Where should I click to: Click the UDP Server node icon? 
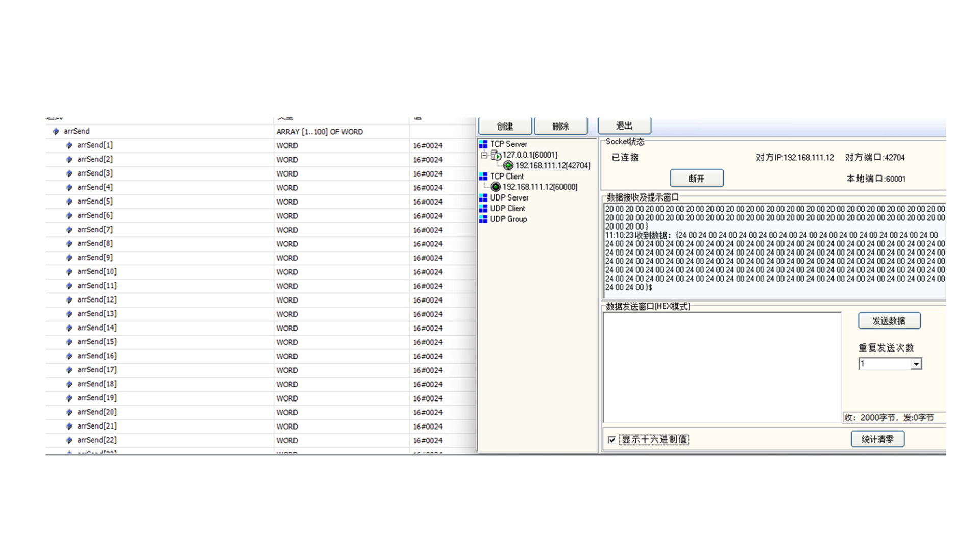point(483,198)
